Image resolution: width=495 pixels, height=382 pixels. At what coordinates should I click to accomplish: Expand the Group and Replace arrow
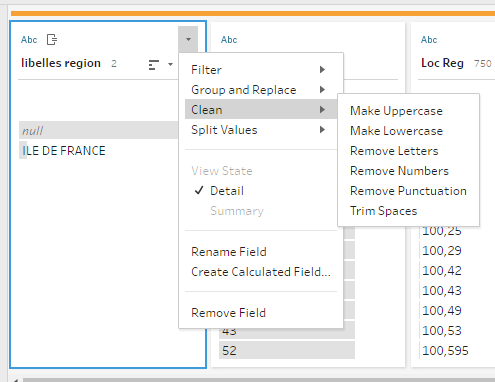pos(322,89)
